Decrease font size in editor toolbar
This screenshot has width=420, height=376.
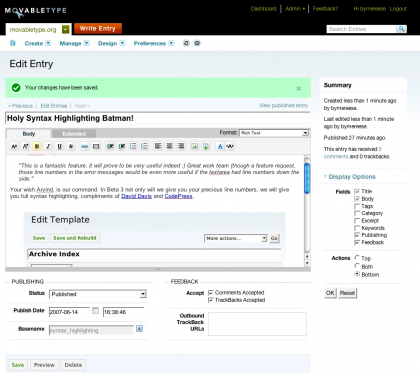point(14,146)
